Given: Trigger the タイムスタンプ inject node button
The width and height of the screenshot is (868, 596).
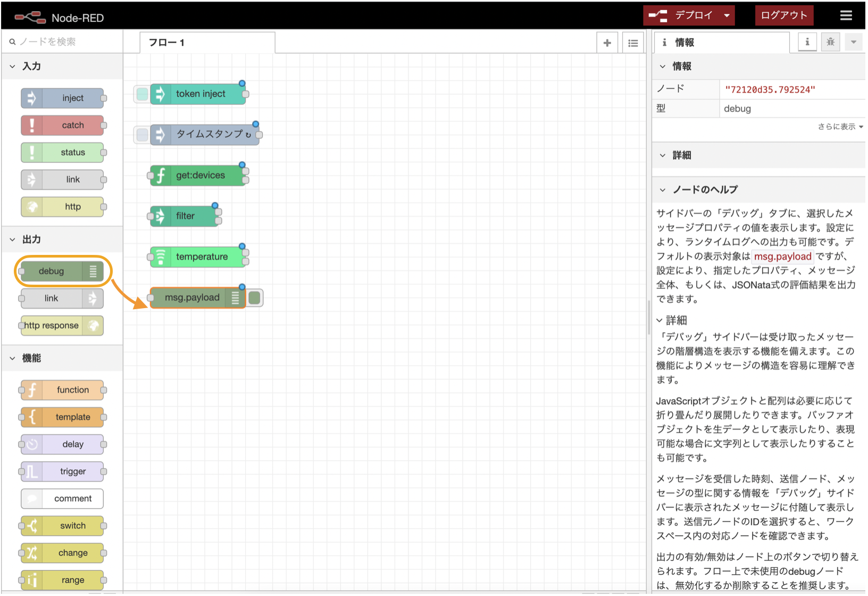Looking at the screenshot, I should (x=142, y=134).
